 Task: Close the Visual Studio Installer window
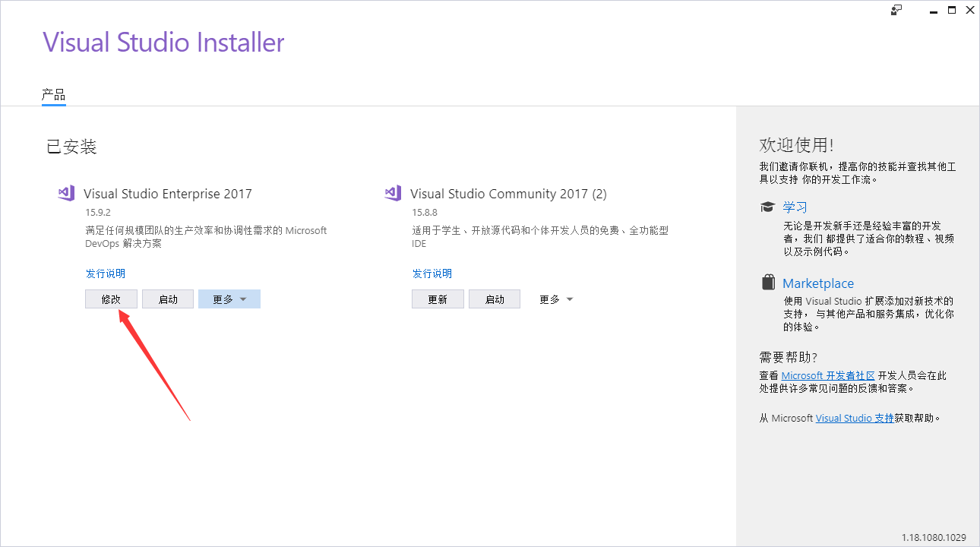[x=970, y=10]
